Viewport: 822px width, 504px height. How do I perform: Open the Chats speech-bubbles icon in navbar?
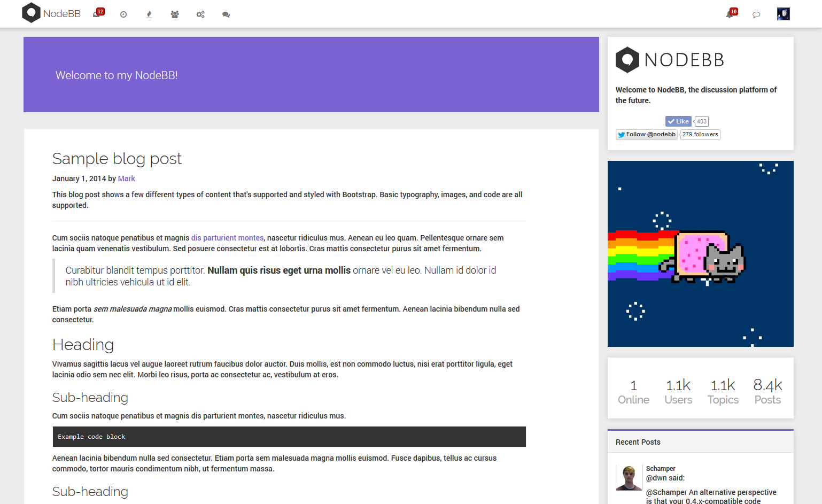click(x=226, y=14)
